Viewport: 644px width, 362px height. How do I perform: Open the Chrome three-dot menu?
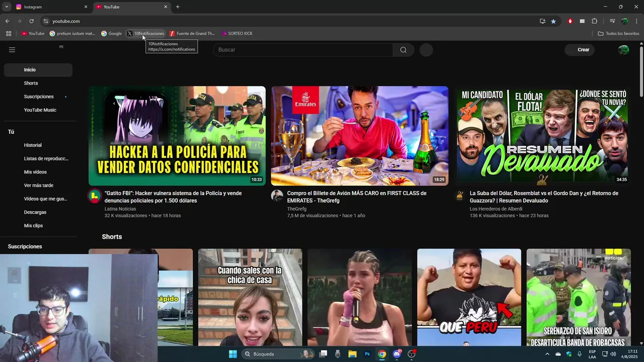tap(637, 21)
